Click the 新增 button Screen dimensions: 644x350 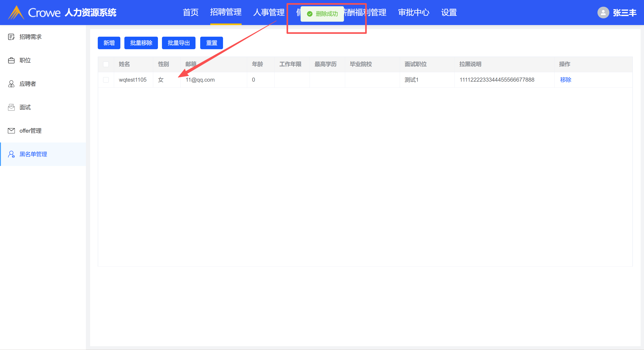[109, 43]
